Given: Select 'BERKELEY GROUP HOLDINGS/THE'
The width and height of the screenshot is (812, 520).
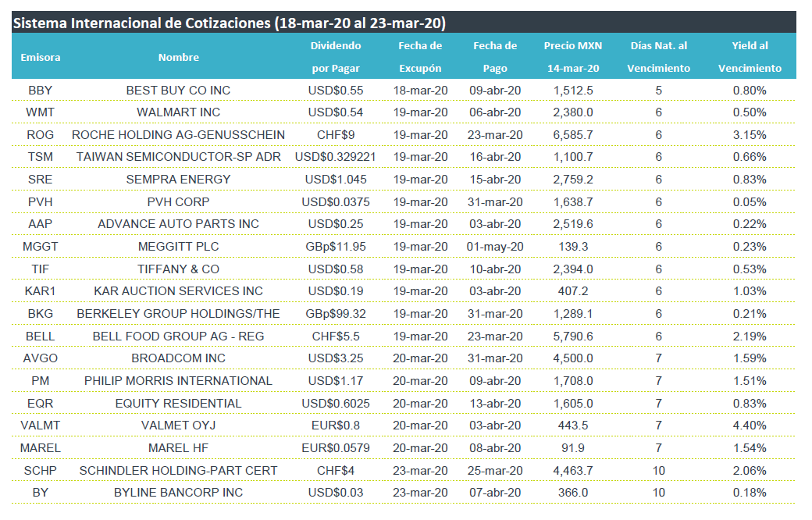Looking at the screenshot, I should click(178, 314).
